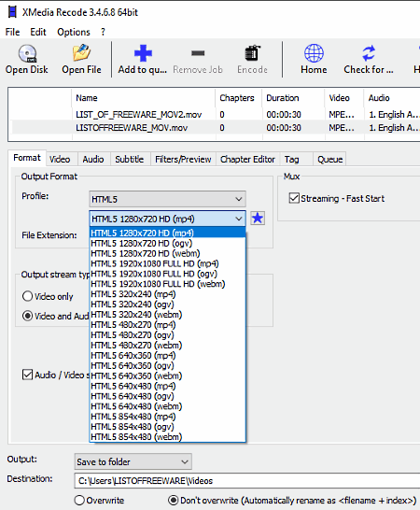Choose HTML5 320x240 (webm) option
The width and height of the screenshot is (420, 510).
point(167,315)
